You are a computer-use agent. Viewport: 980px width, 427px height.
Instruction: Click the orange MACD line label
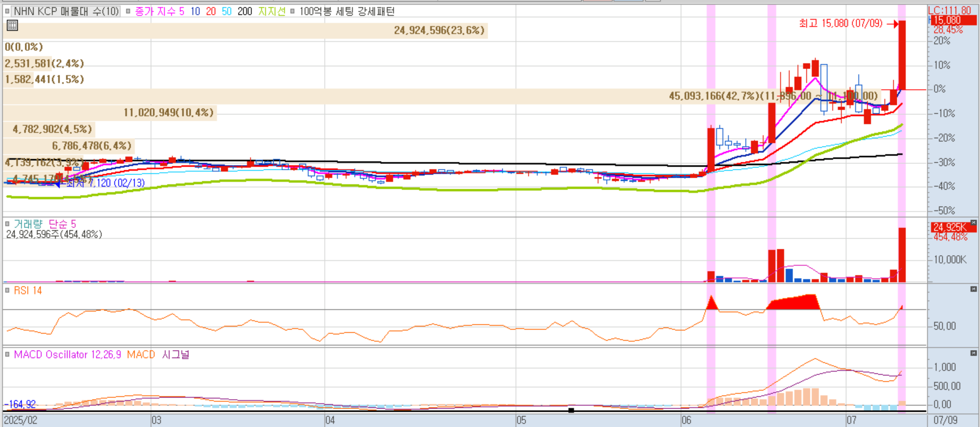pyautogui.click(x=141, y=355)
